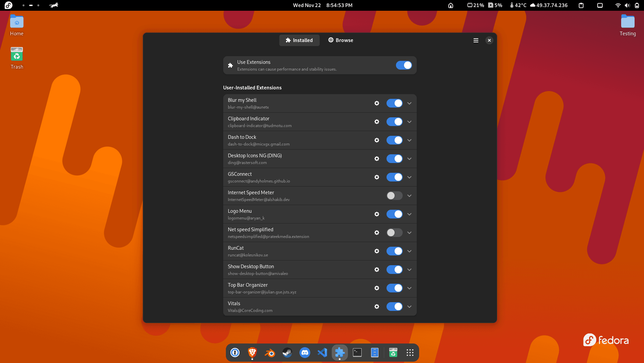Expand the Clipboard Indicator details chevron
Image resolution: width=644 pixels, height=363 pixels.
coord(409,122)
